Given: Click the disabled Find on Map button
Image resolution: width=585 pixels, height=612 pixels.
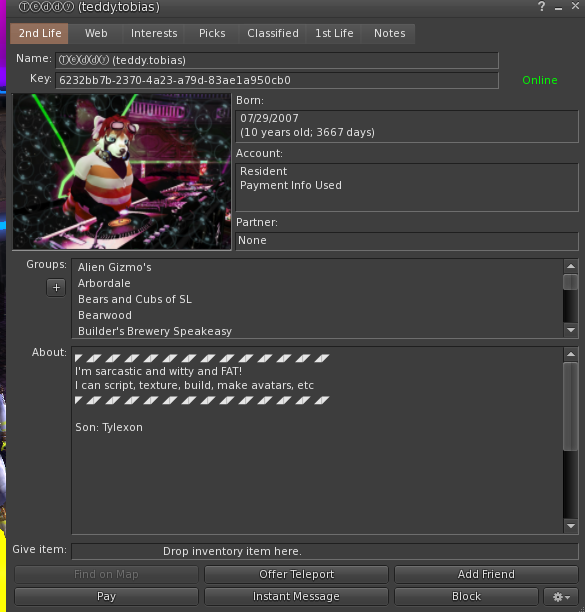Looking at the screenshot, I should [106, 574].
